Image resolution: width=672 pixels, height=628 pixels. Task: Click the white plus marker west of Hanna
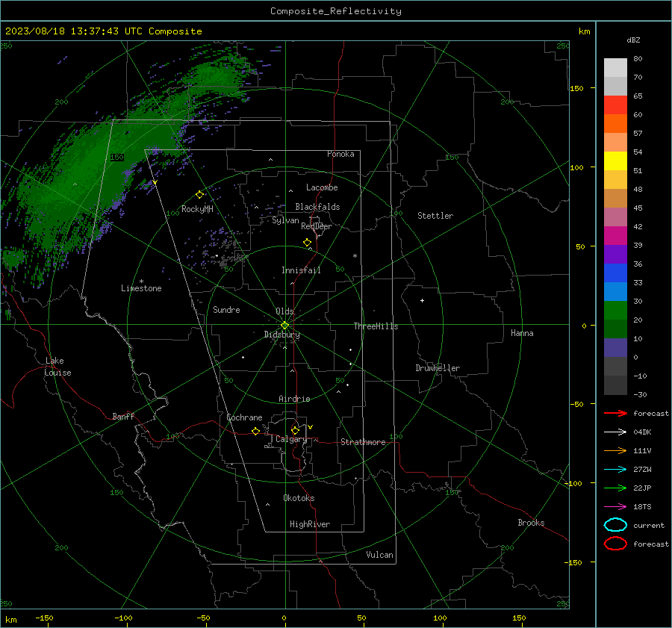[x=422, y=300]
